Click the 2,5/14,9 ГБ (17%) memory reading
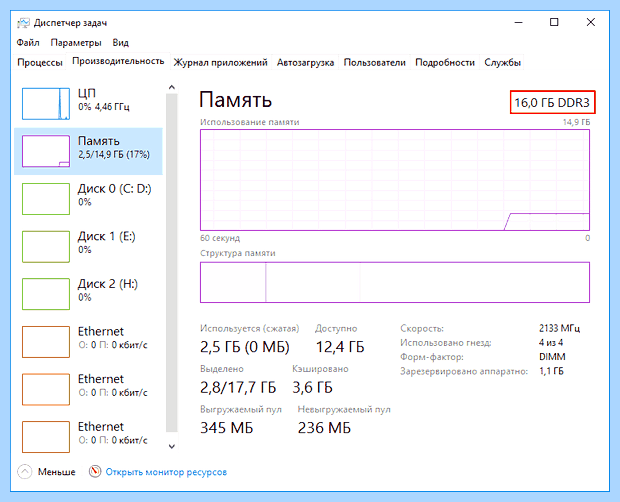 click(114, 155)
